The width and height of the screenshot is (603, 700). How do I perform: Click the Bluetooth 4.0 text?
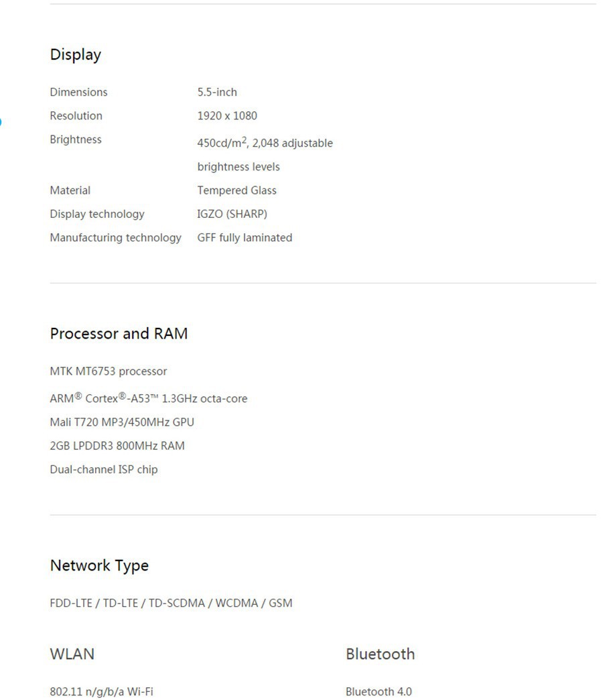pos(379,691)
